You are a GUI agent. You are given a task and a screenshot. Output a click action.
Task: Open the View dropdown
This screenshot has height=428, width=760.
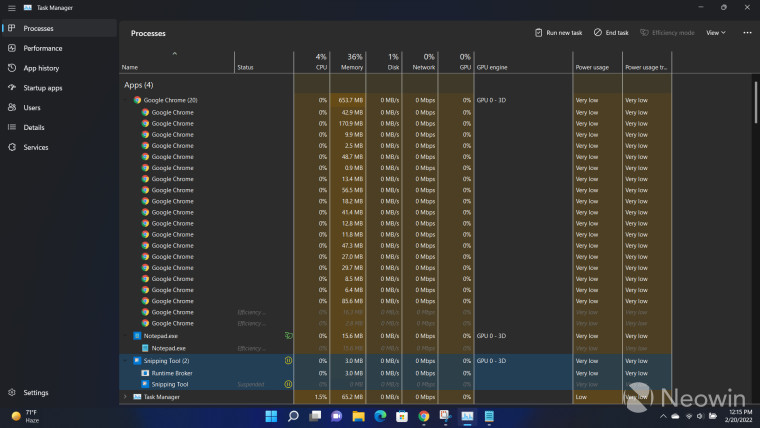[716, 32]
